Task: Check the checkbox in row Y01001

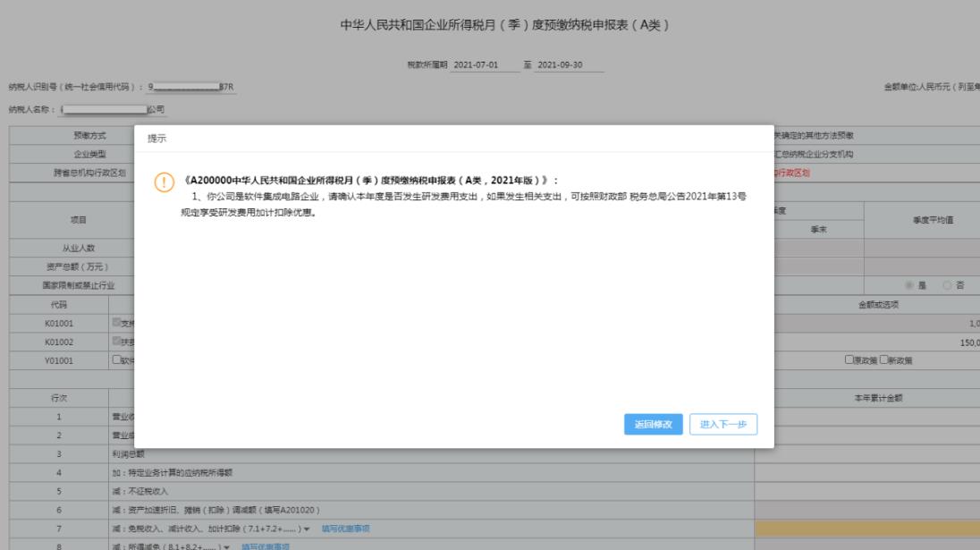Action: (117, 360)
